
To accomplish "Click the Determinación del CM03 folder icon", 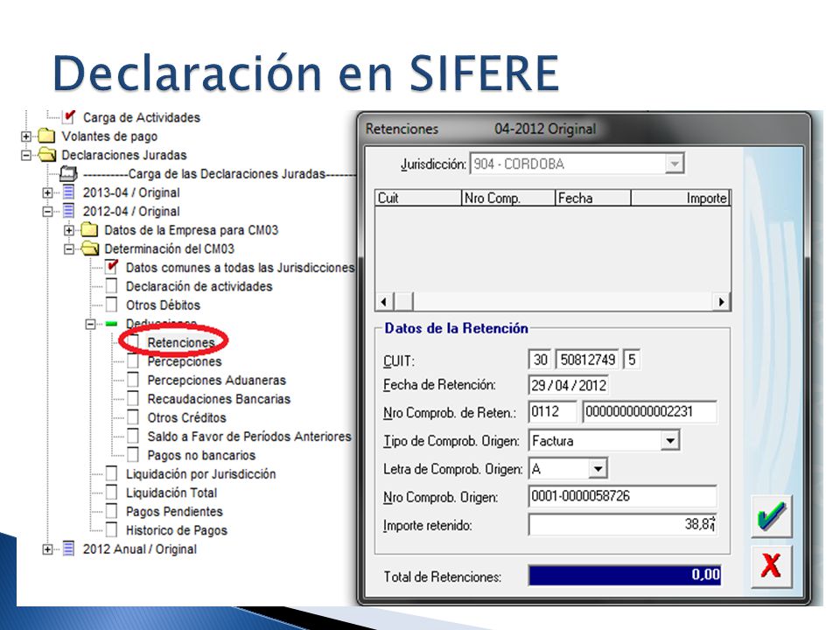I will tap(90, 248).
